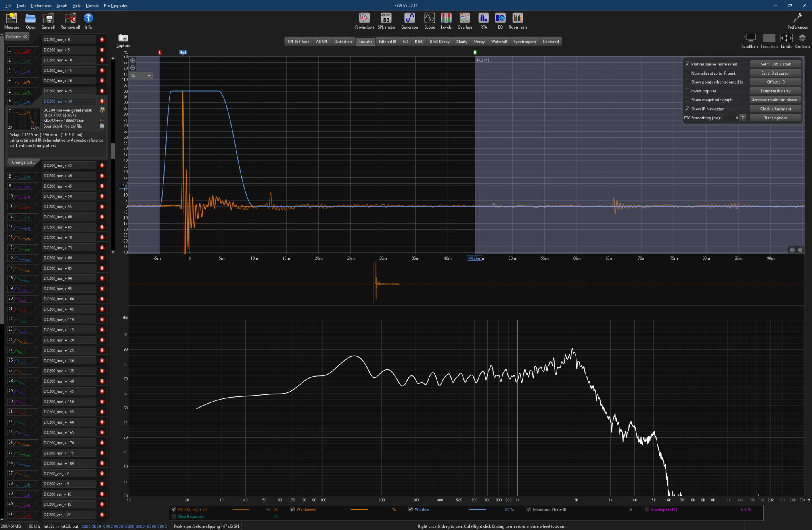Viewport: 812px width, 530px height.
Task: Open a measurement file with Open icon
Action: (31, 21)
